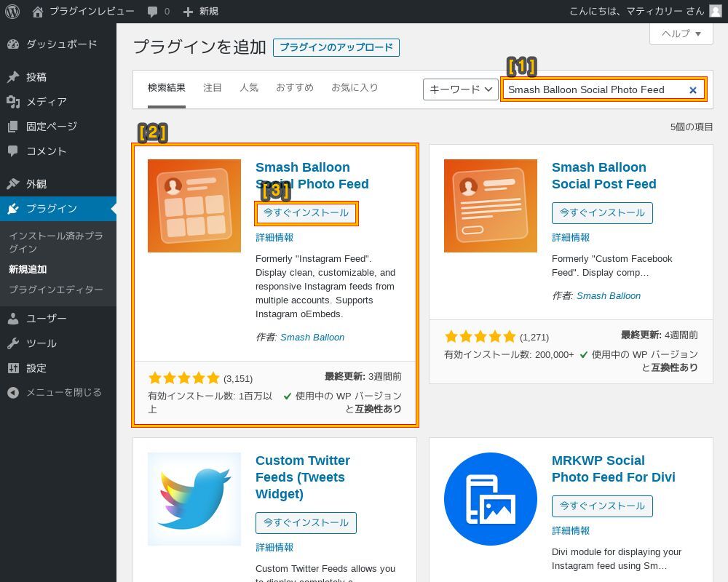Switch to the 人気 tab
Image resolution: width=728 pixels, height=582 pixels.
click(x=249, y=88)
